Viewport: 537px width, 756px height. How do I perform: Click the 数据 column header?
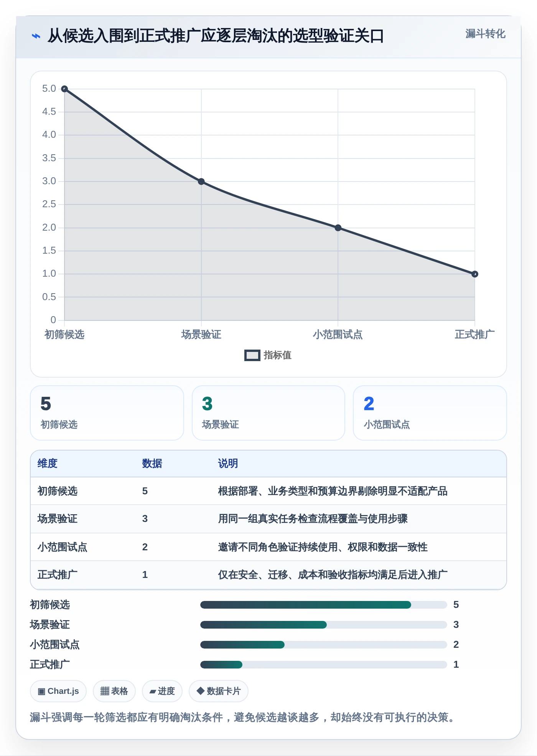point(152,464)
